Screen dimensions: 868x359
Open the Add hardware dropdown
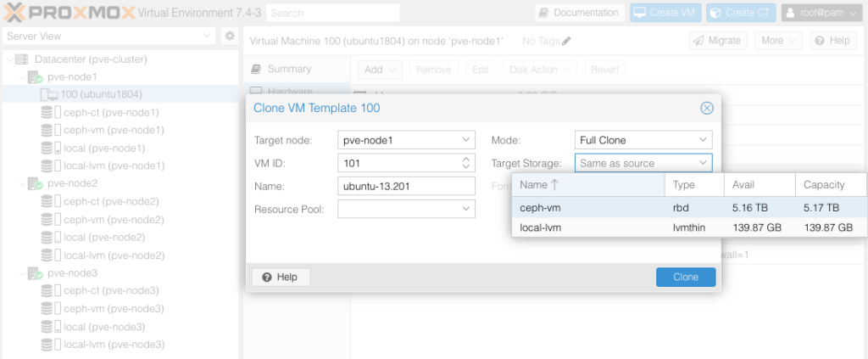(x=380, y=70)
